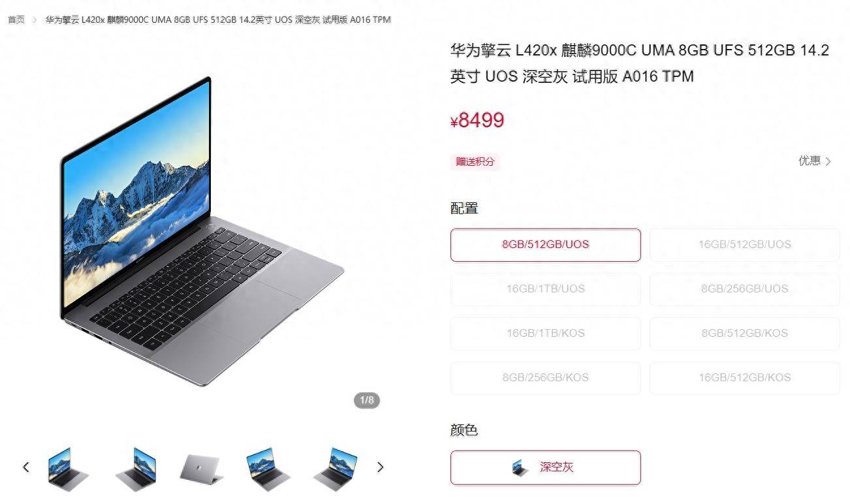
Task: Select the 深空灰 color swatch
Action: [546, 467]
